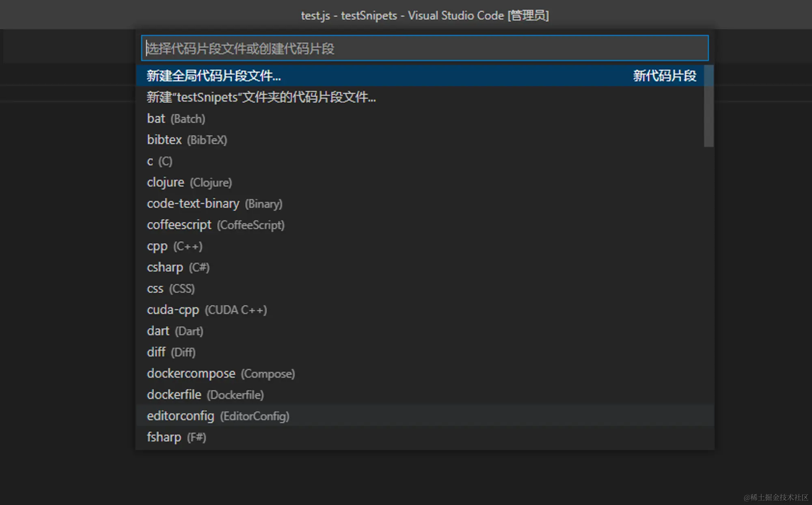Pick dockercompose (Compose) entry
The width and height of the screenshot is (812, 505).
pyautogui.click(x=425, y=373)
